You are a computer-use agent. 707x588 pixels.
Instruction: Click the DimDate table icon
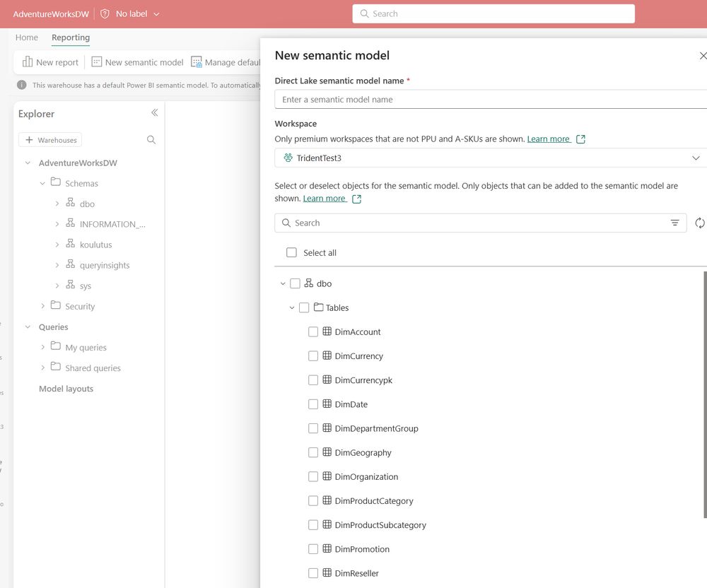click(x=327, y=404)
